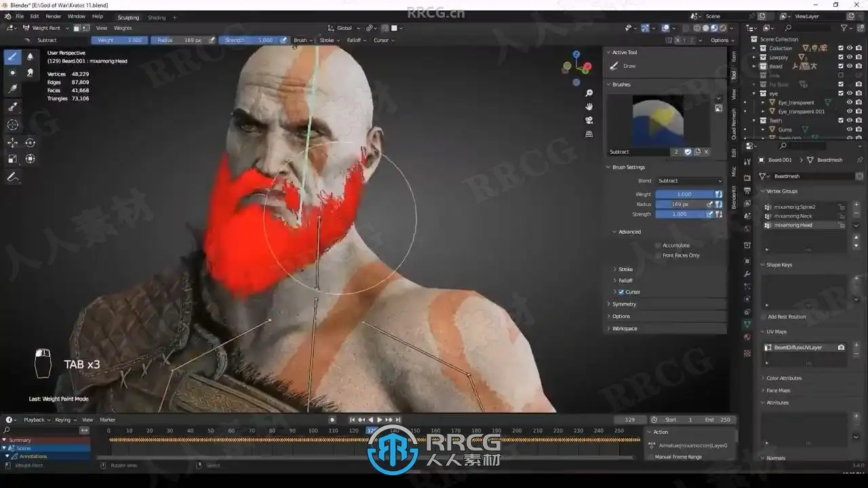This screenshot has width=868, height=488.
Task: Open the Brush dropdown in header
Action: coord(302,40)
